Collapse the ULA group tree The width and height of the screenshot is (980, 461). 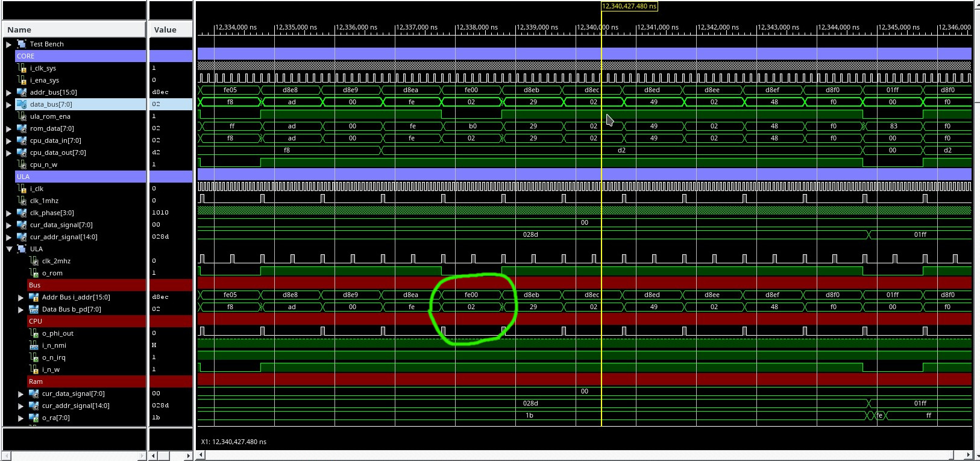pyautogui.click(x=9, y=249)
